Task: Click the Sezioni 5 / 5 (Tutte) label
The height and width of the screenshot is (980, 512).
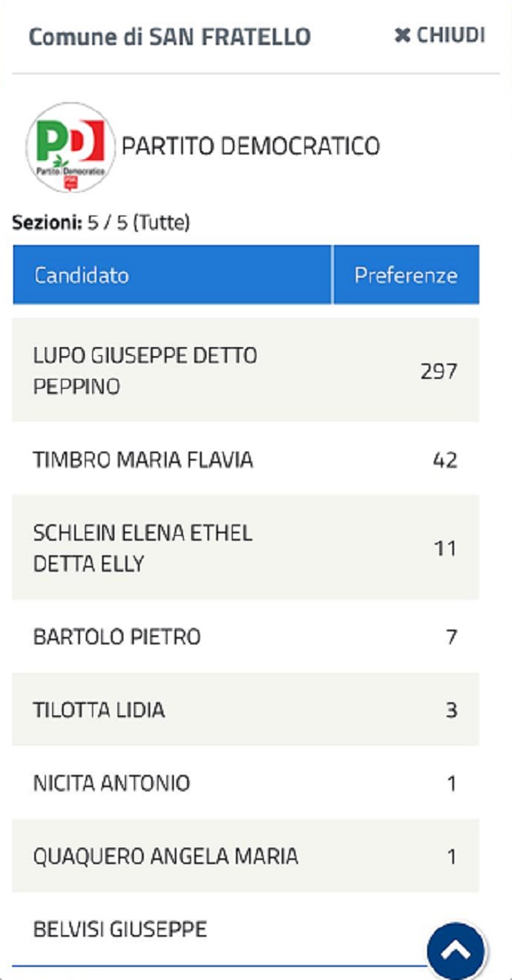Action: (101, 223)
